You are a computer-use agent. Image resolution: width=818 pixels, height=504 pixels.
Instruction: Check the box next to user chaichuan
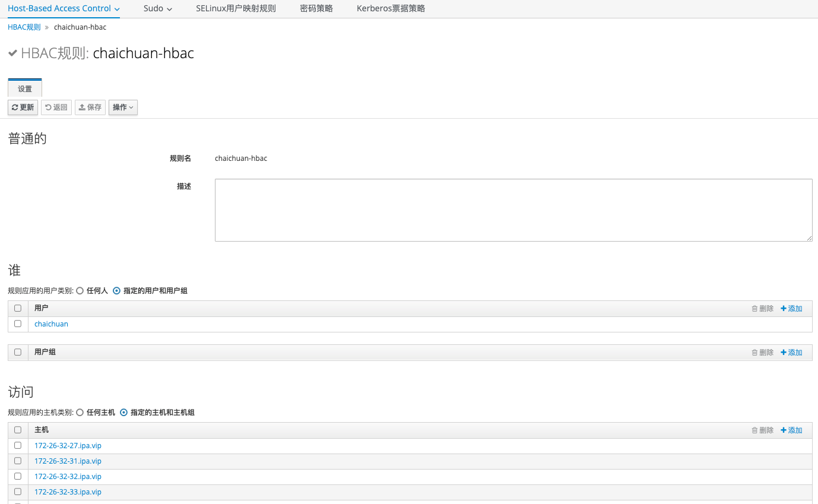pyautogui.click(x=18, y=324)
